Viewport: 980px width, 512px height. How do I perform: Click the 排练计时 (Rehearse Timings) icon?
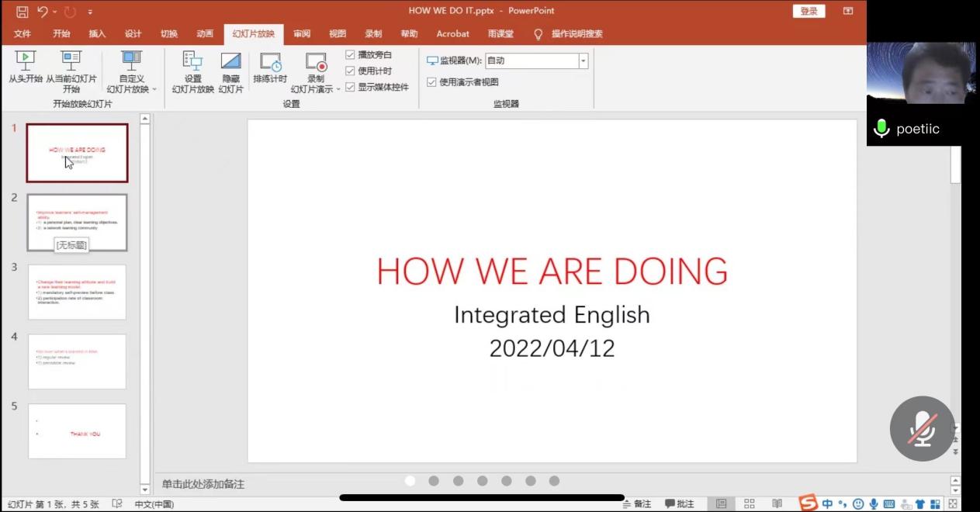(x=270, y=62)
